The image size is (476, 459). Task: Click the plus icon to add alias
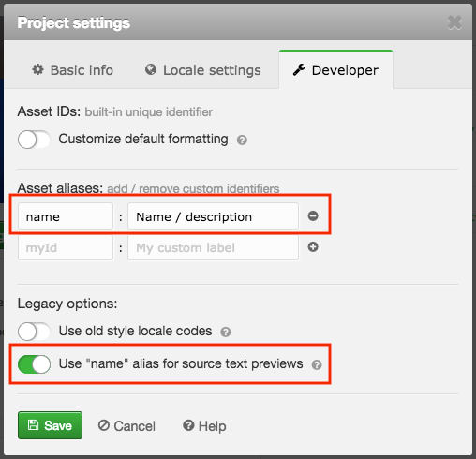(x=313, y=247)
